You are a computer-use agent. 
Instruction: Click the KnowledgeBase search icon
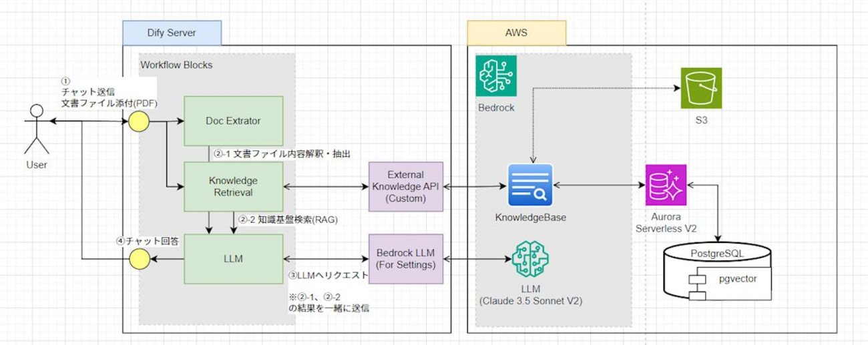click(x=530, y=185)
